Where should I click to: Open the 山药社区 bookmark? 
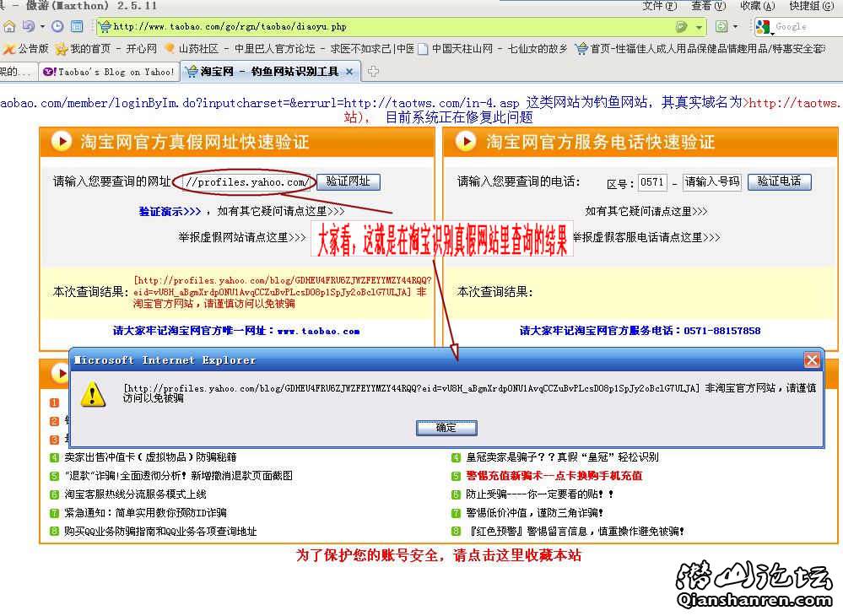coord(192,49)
